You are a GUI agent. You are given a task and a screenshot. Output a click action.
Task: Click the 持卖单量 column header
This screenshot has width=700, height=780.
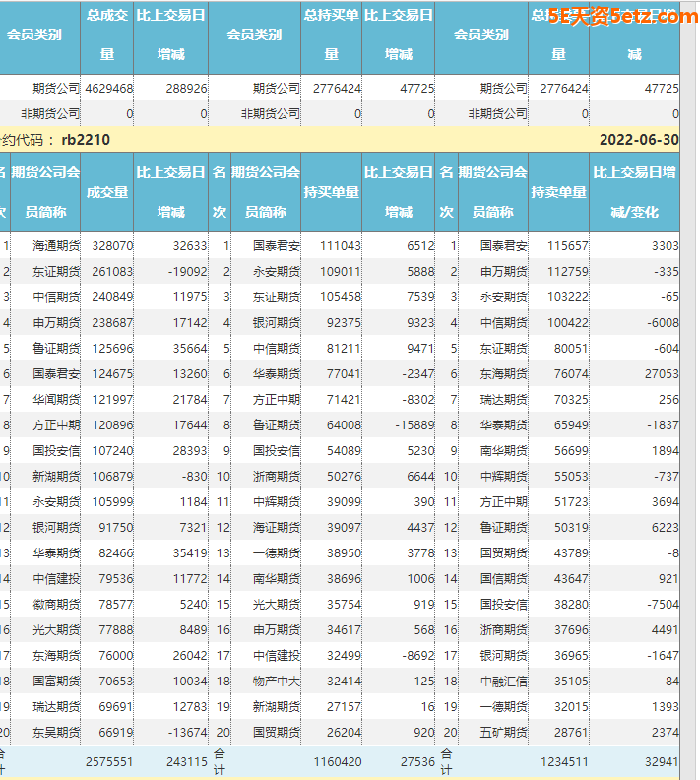click(x=558, y=192)
